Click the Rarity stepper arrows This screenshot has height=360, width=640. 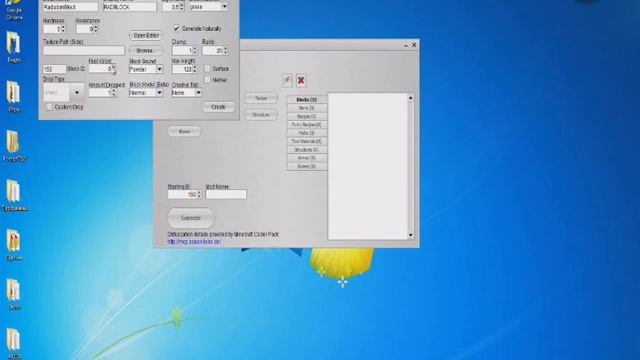tap(225, 51)
